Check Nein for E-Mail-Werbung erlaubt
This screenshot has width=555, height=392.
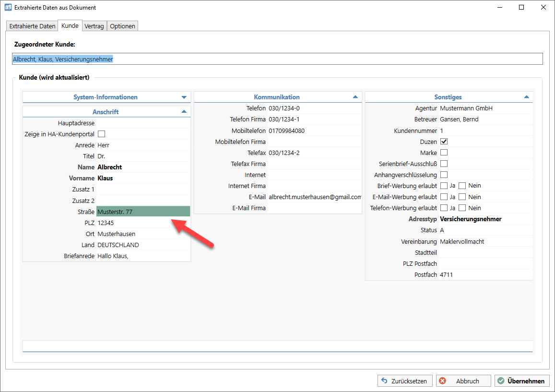462,197
